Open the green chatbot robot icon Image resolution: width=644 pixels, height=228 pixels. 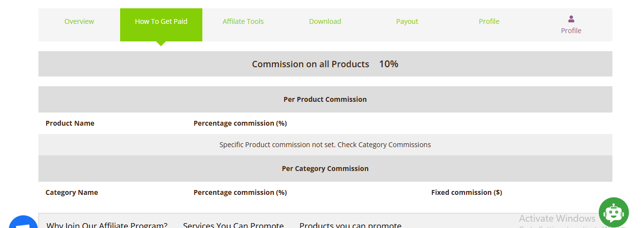coord(613,212)
